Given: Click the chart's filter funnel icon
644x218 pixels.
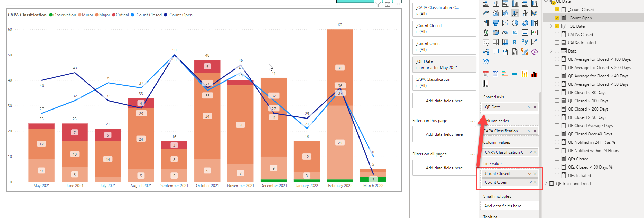Looking at the screenshot, I should point(378,4).
